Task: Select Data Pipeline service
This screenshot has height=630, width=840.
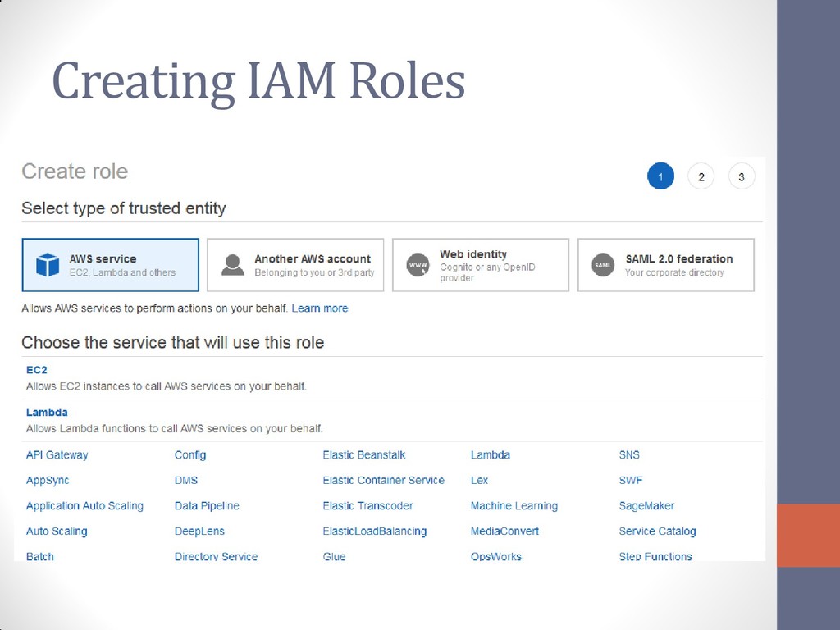Action: (x=207, y=505)
